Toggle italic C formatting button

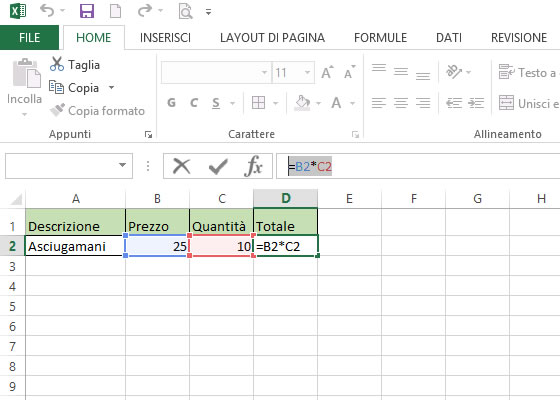click(194, 103)
